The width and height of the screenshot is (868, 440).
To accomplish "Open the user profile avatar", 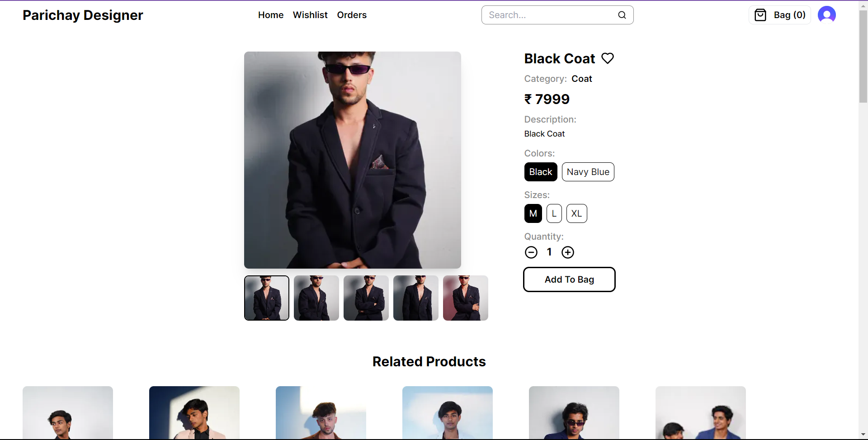I will pos(826,15).
